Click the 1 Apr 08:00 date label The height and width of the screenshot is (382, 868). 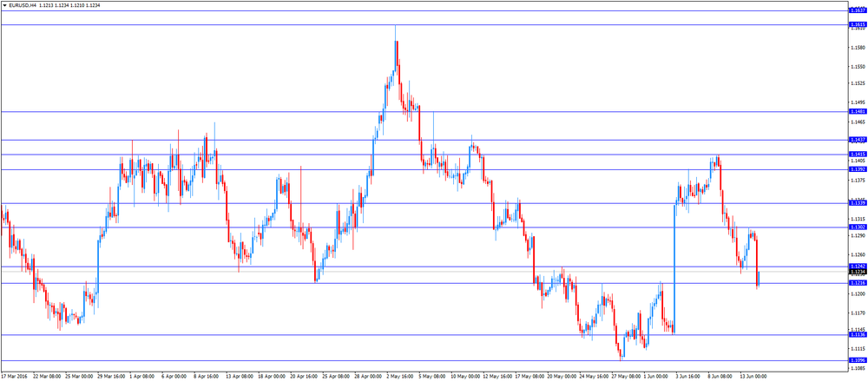[141, 376]
